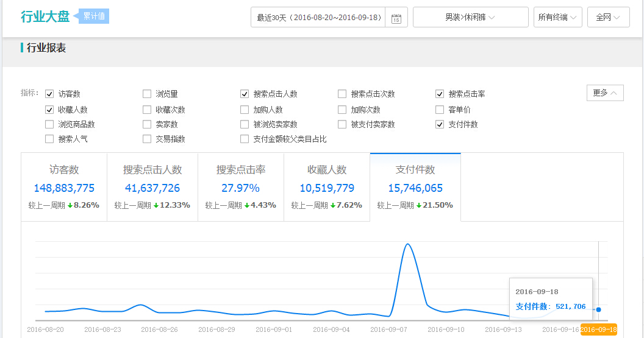The height and width of the screenshot is (338, 644).
Task: Open the 全网 scope dropdown
Action: tap(608, 18)
